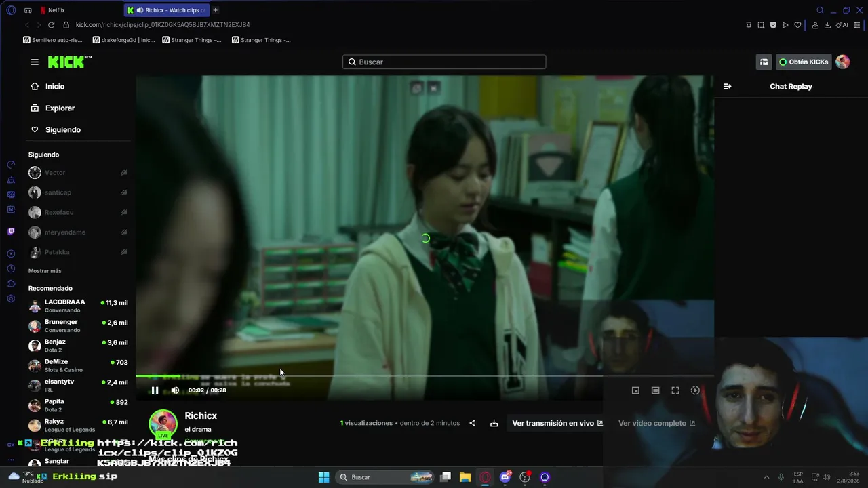Image resolution: width=868 pixels, height=488 pixels.
Task: Seek along the clip progress bar
Action: 425,375
